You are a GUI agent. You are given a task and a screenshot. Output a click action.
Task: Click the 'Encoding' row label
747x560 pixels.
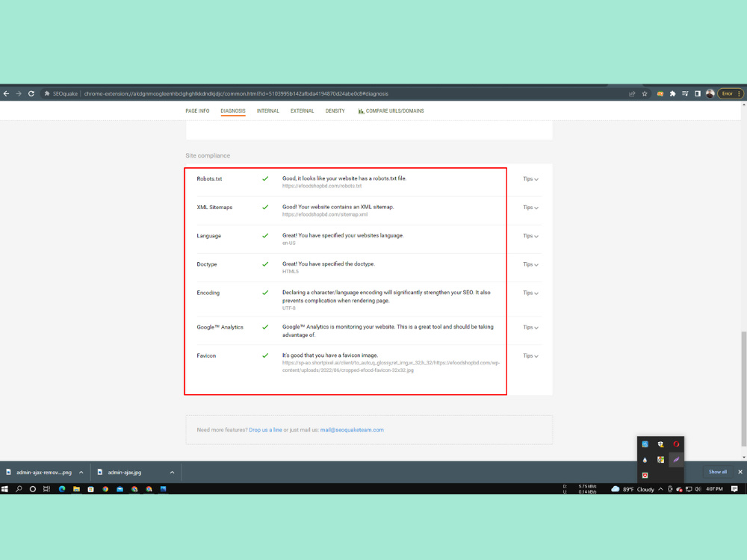208,293
